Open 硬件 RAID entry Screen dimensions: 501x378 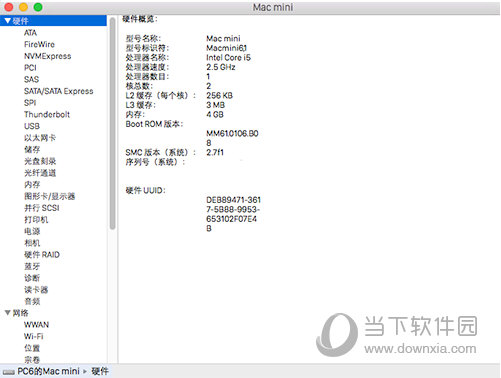(42, 254)
